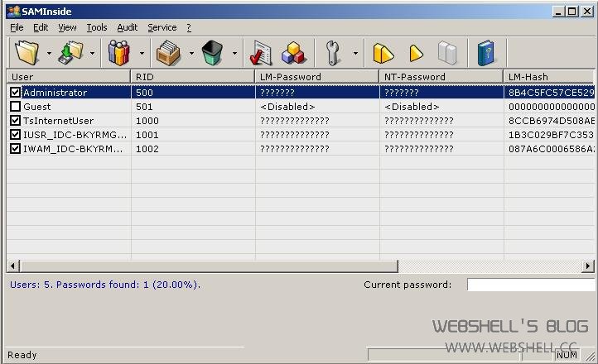Screen dimensions: 598x364
Task: Select the Administrator user row
Action: coord(301,92)
